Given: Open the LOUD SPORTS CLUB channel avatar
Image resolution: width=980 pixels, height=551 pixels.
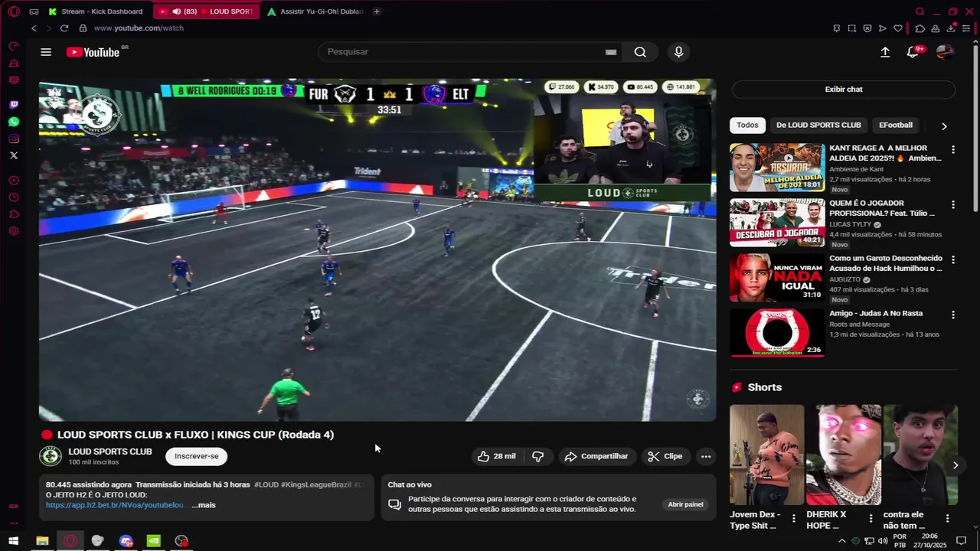Looking at the screenshot, I should pyautogui.click(x=51, y=456).
